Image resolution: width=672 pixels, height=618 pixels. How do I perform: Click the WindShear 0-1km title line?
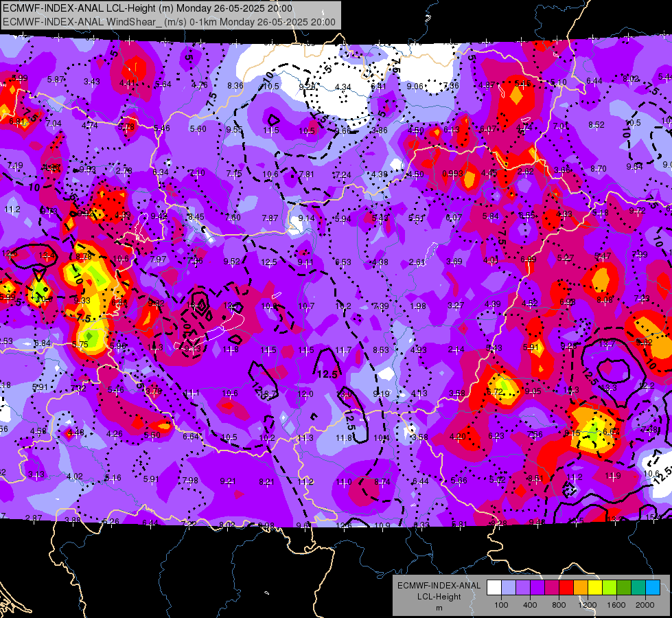pyautogui.click(x=169, y=22)
